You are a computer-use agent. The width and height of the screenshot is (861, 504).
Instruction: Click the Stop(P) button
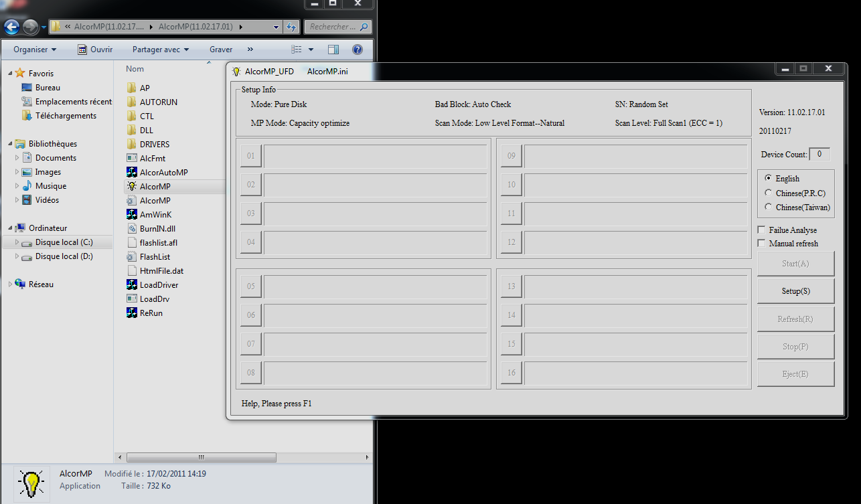click(795, 347)
